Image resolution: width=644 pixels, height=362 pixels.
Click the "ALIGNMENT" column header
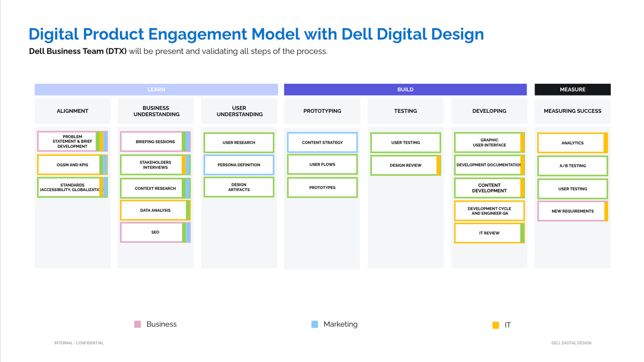tap(72, 111)
